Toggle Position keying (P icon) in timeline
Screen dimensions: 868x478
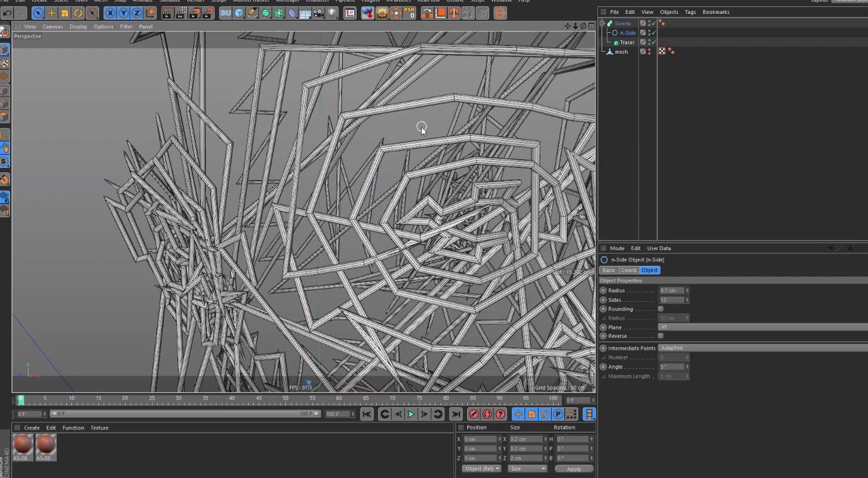pos(558,414)
